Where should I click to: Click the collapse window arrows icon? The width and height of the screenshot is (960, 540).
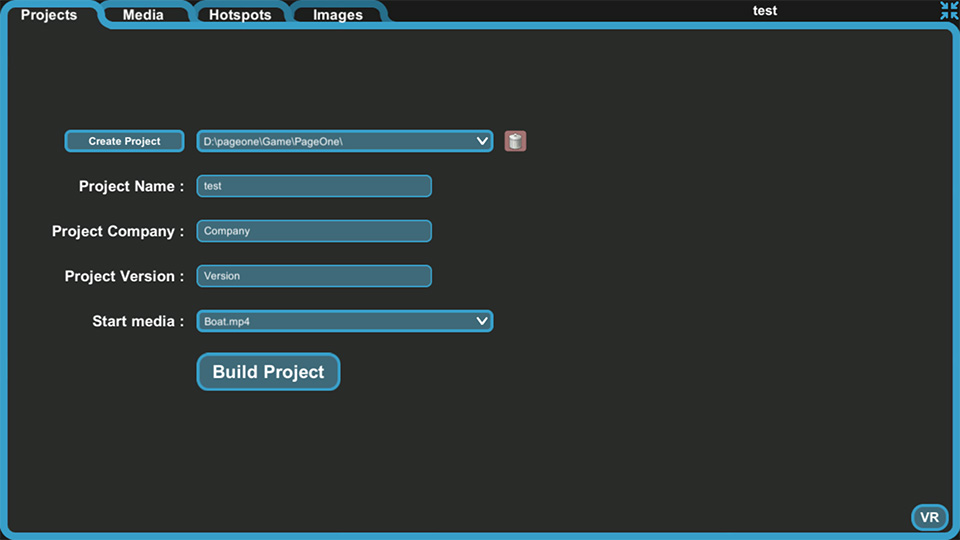(x=949, y=10)
